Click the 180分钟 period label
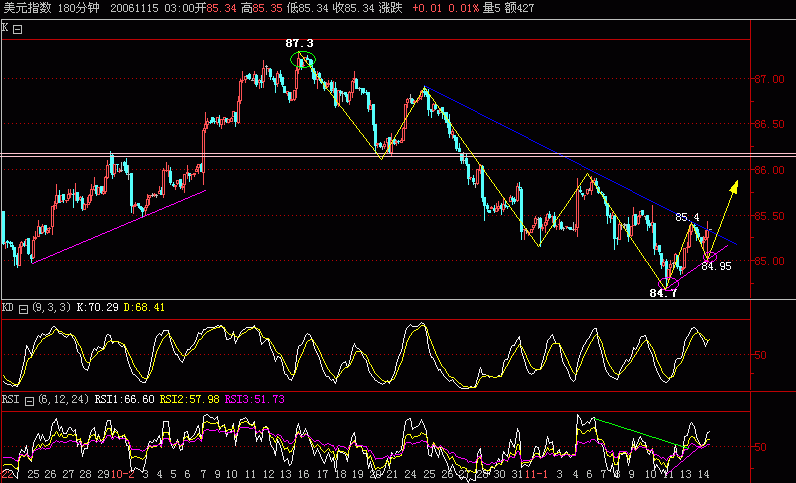Screen dimensions: 796x483 (x=79, y=8)
